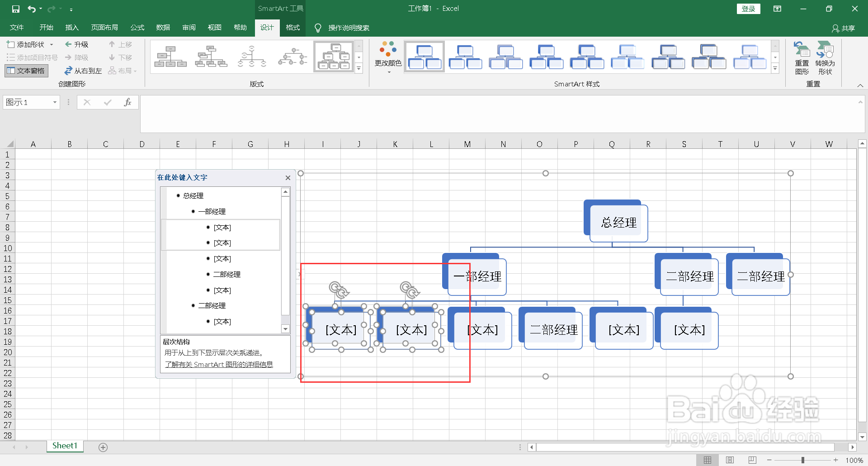Click the 转换为形状 convert to shapes icon
This screenshot has height=466, width=868.
point(825,58)
